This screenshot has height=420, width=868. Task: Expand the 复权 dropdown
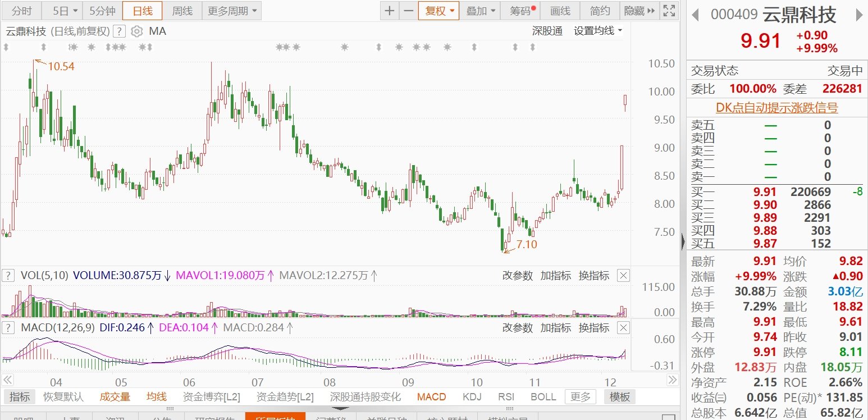[440, 11]
